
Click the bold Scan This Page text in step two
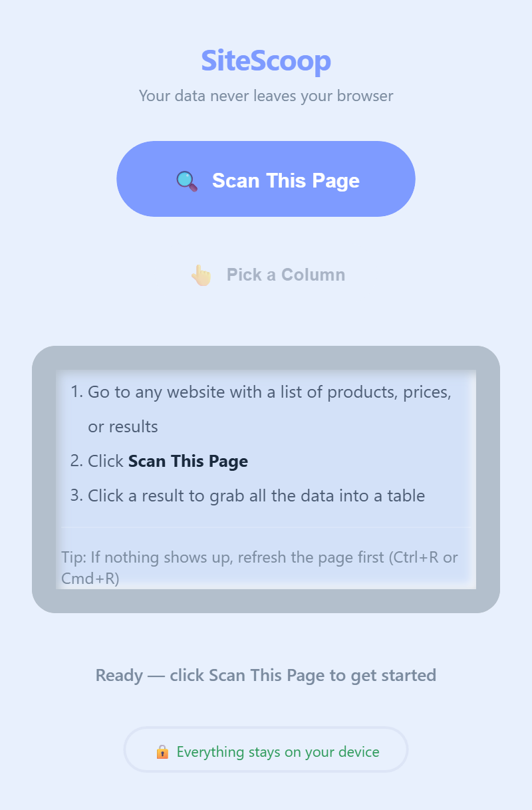tap(188, 461)
